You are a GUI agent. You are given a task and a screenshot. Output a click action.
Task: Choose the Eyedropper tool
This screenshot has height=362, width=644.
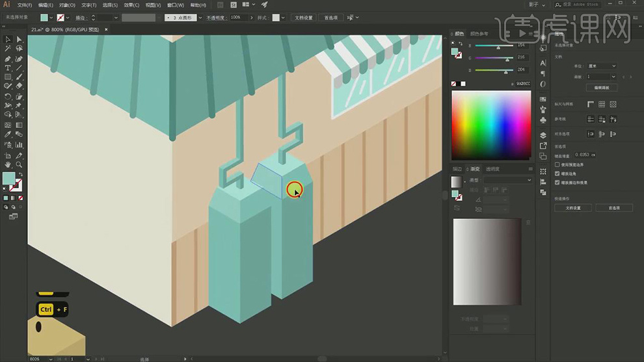[8, 135]
